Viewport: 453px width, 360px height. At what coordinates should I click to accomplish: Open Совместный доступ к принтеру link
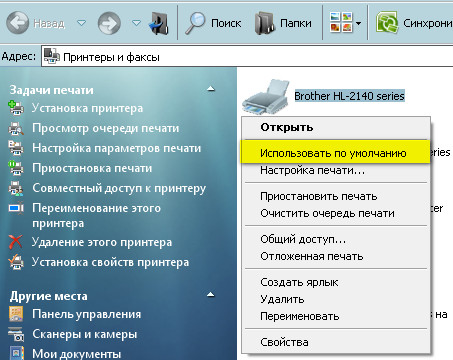tap(119, 188)
